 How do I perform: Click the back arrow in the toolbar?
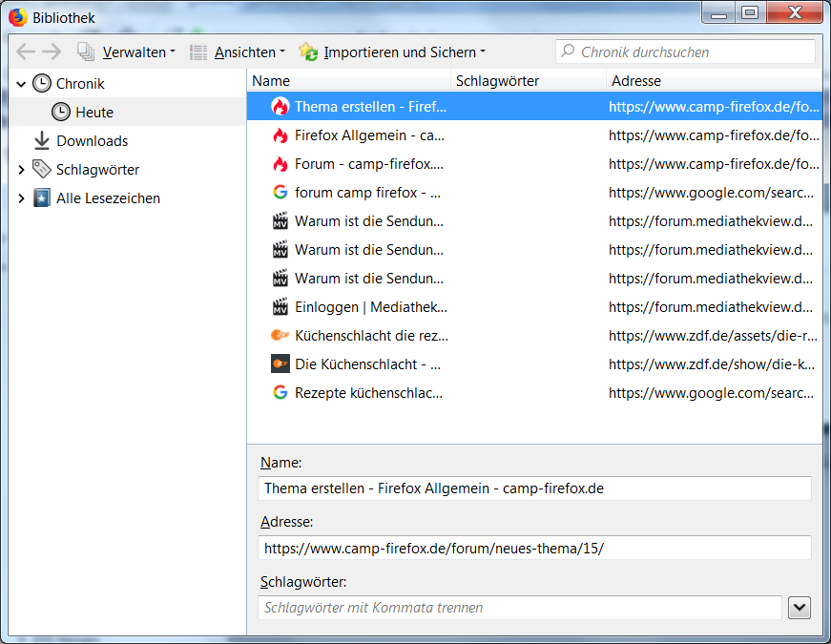click(x=26, y=52)
